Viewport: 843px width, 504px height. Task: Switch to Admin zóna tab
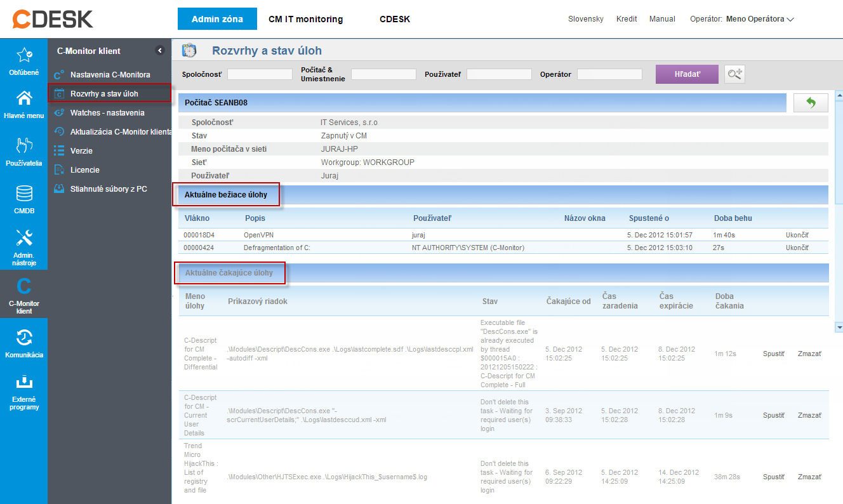217,19
